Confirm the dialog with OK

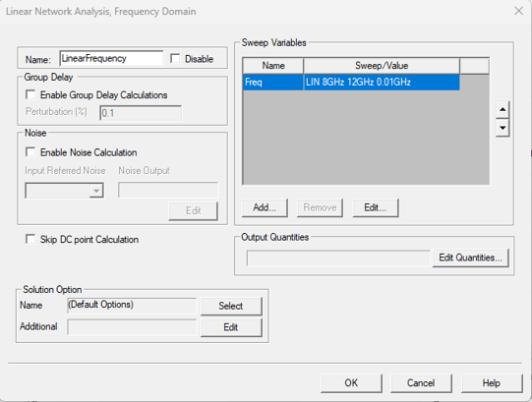point(351,383)
